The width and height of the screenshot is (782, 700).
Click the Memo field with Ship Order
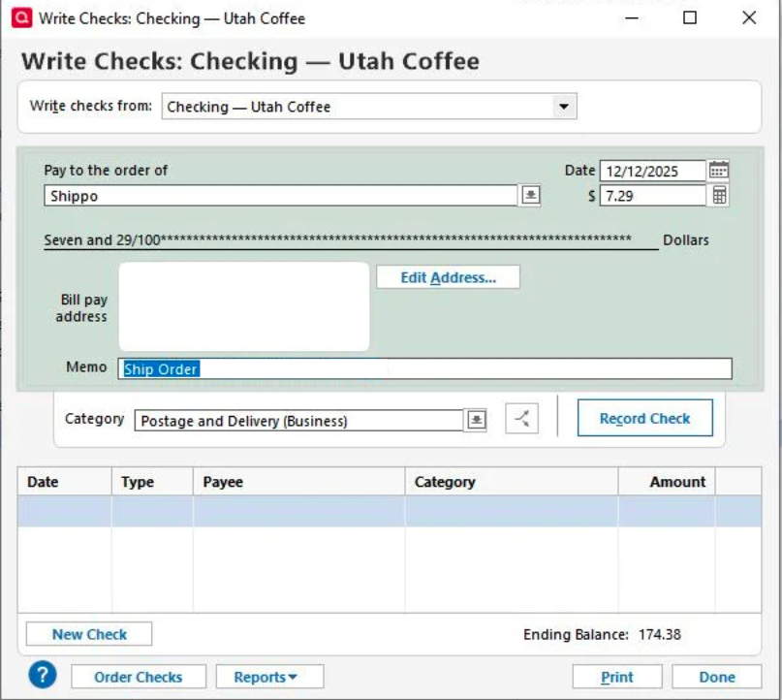pyautogui.click(x=424, y=368)
